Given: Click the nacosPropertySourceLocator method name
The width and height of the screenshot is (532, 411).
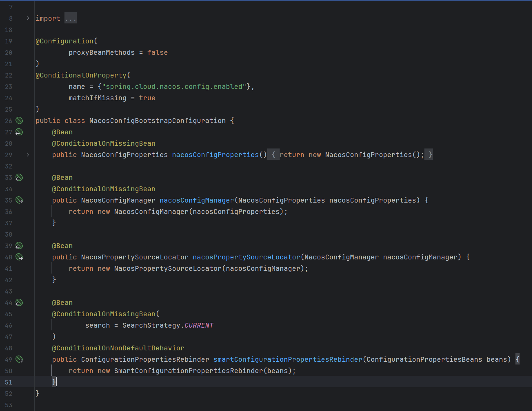Looking at the screenshot, I should tap(246, 257).
